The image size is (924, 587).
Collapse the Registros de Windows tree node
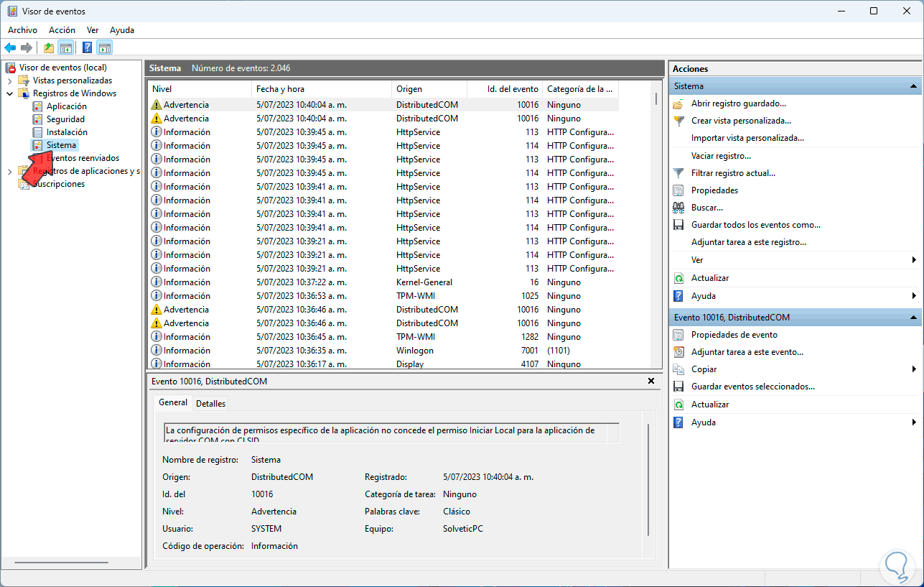point(10,93)
